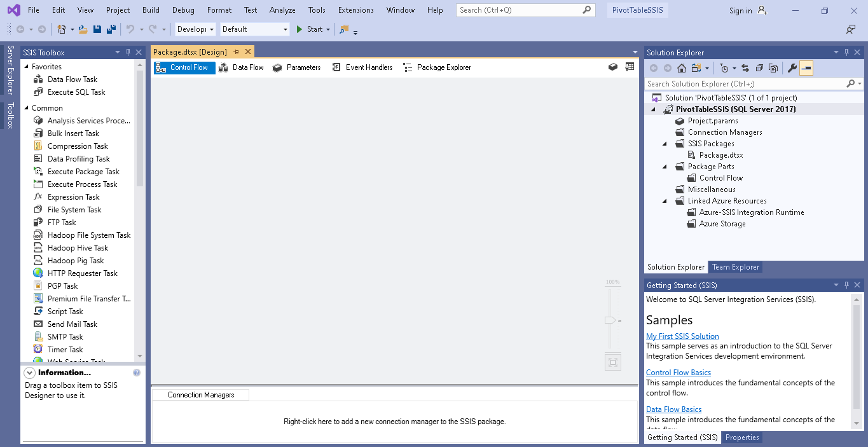Viewport: 868px width, 447px height.
Task: Collapse the Linked Azure Resources folder
Action: (x=665, y=201)
